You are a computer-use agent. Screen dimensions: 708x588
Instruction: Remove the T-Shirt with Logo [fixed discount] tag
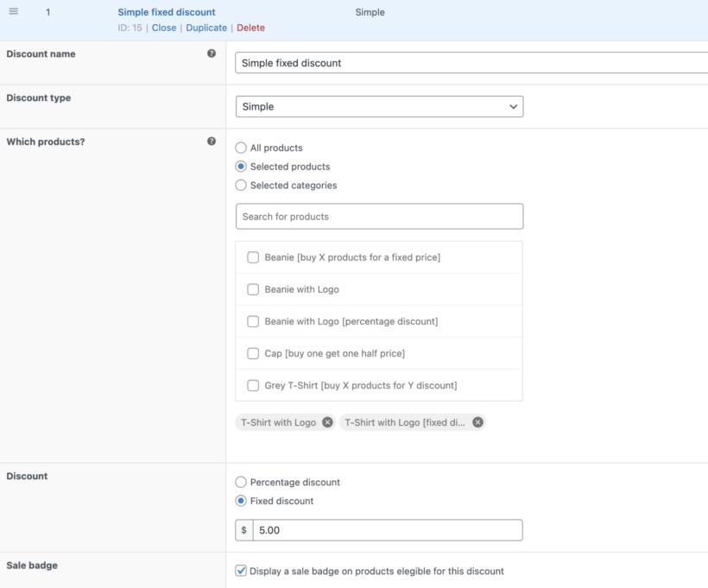click(477, 422)
